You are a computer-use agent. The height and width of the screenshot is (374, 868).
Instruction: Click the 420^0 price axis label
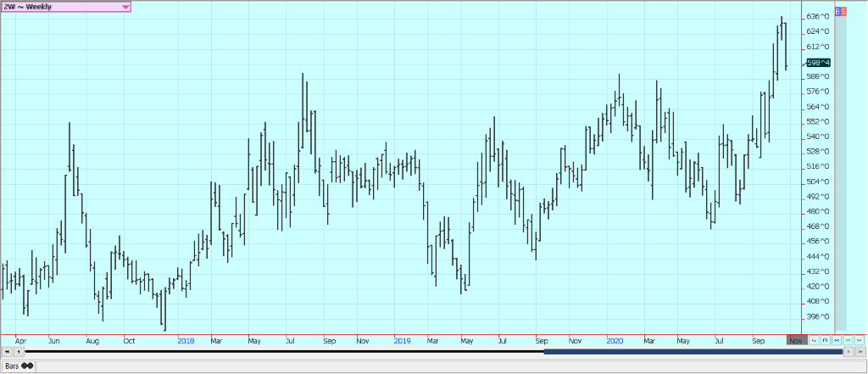818,287
